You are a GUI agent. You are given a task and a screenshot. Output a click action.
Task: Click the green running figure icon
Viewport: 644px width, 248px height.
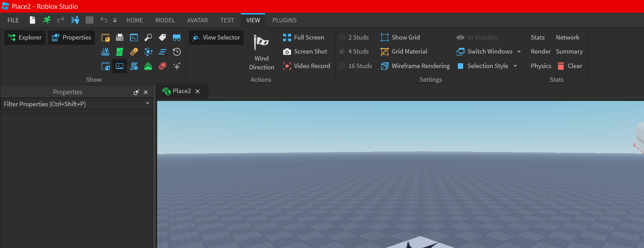click(x=47, y=20)
